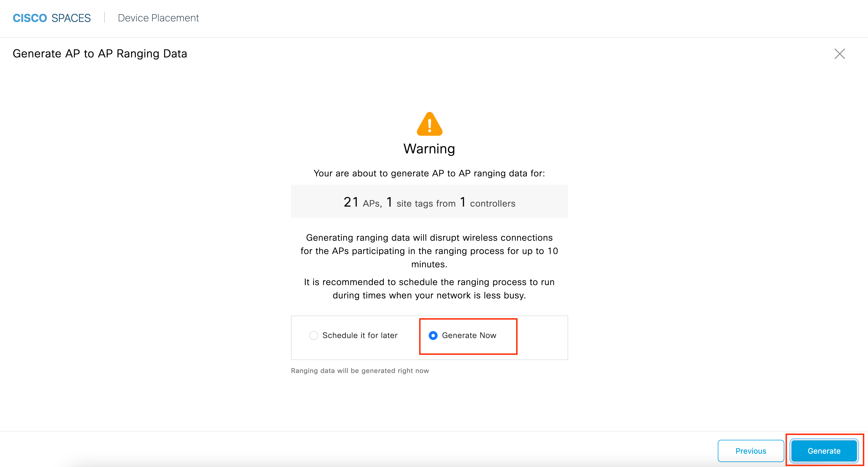Close the Generate AP Ranging Data dialog

[839, 54]
